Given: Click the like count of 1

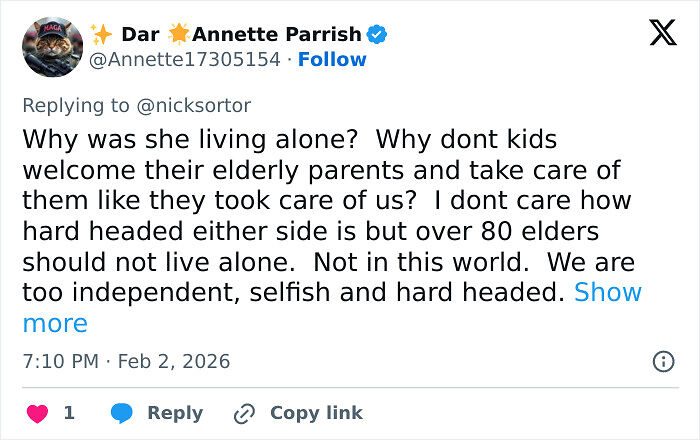Looking at the screenshot, I should click(69, 413).
